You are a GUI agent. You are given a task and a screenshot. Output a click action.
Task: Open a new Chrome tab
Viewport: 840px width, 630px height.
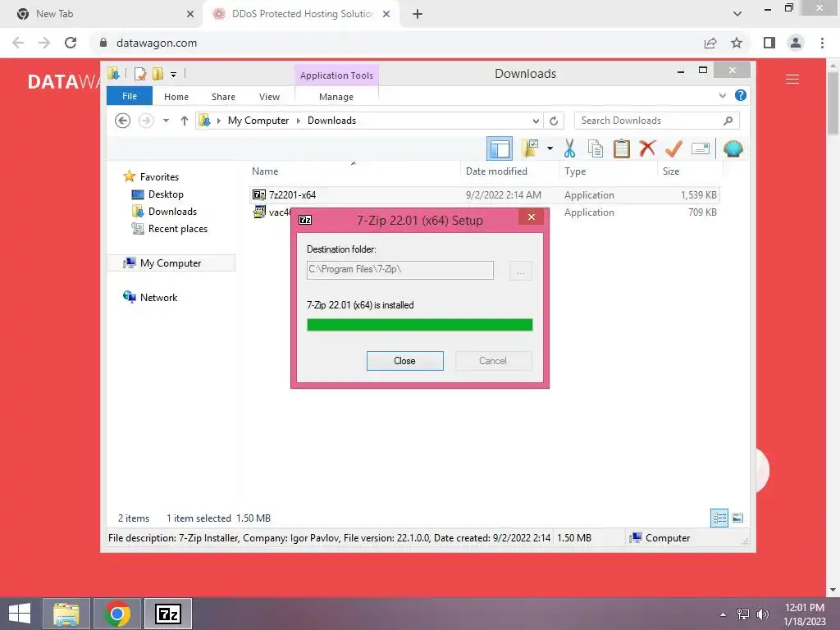(x=418, y=14)
